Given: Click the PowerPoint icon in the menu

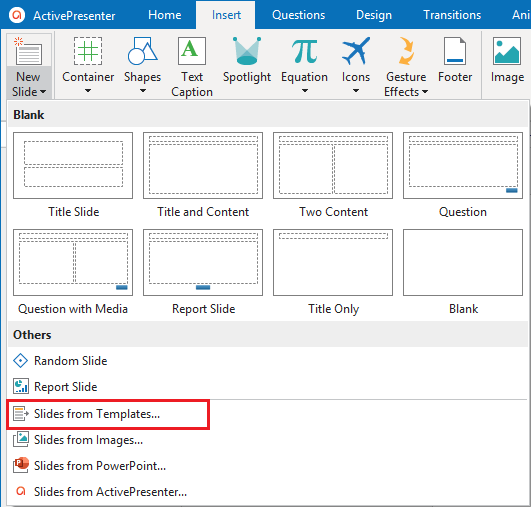Looking at the screenshot, I should point(21,465).
